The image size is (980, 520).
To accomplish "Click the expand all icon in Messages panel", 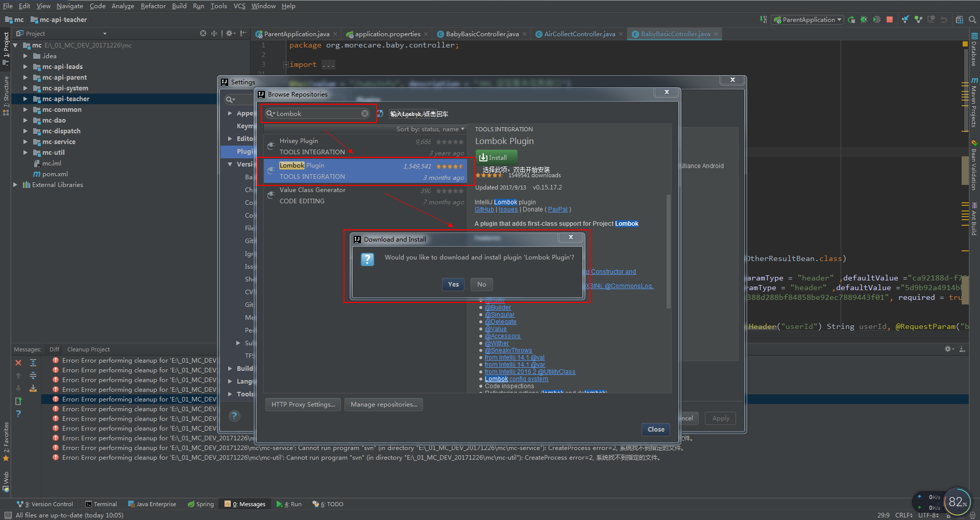I will tap(33, 363).
